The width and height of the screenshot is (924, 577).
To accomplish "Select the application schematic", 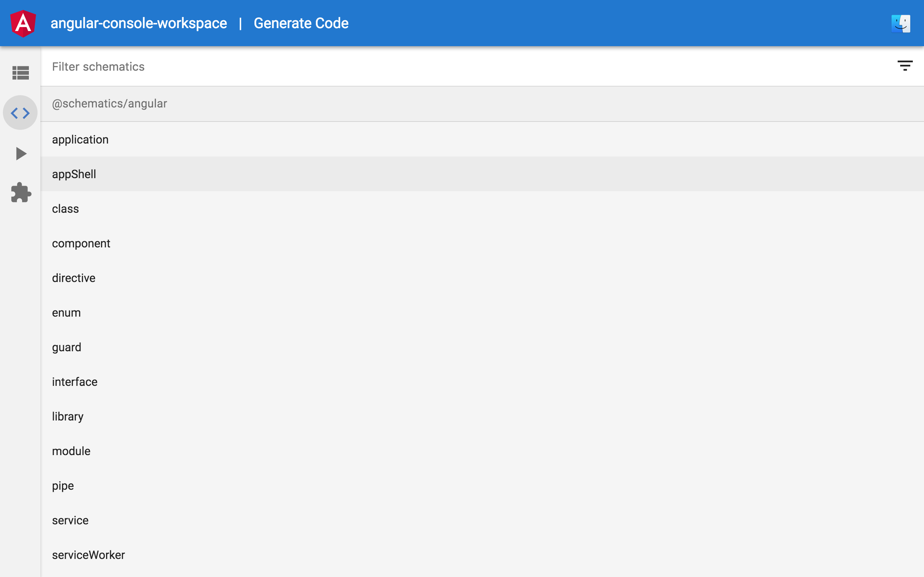I will (x=80, y=140).
